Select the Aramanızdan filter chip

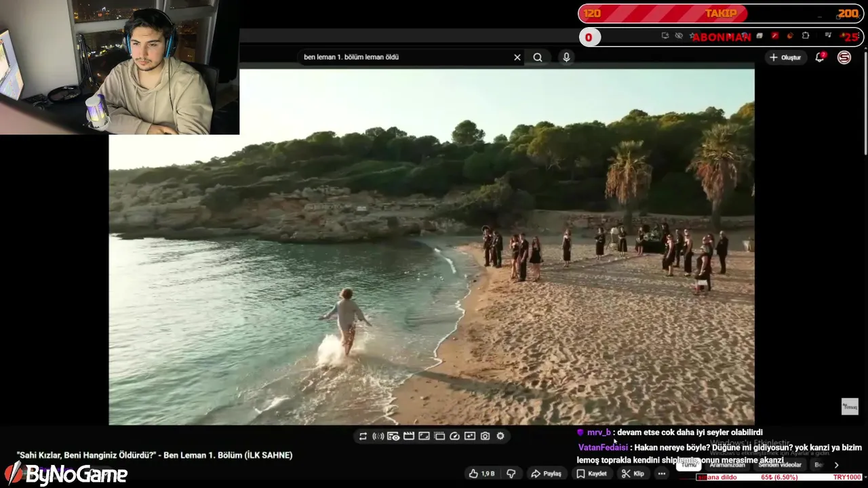pos(727,465)
